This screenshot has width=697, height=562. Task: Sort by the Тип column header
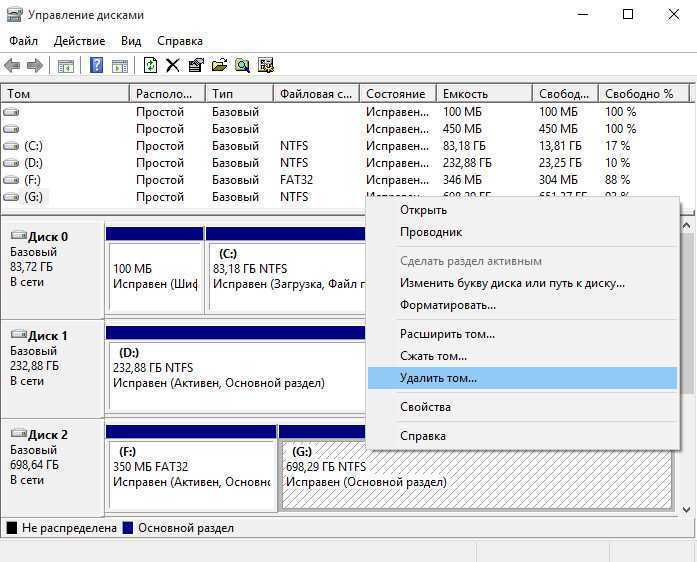click(x=239, y=94)
